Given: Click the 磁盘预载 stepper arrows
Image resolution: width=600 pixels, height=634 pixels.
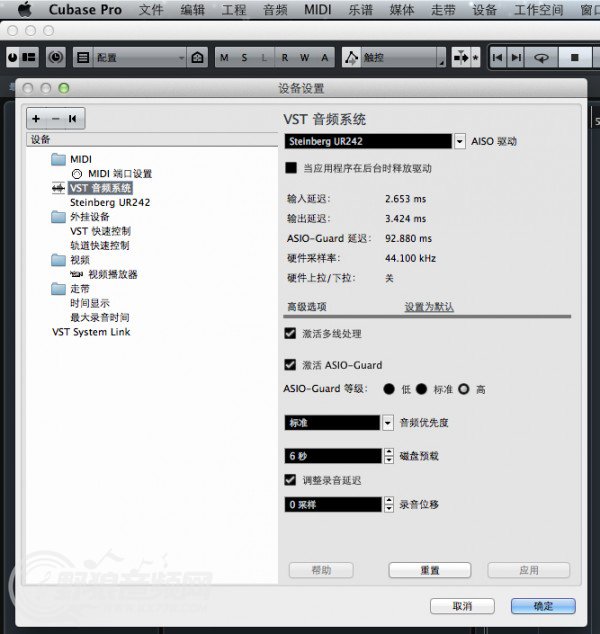Looking at the screenshot, I should (x=389, y=456).
